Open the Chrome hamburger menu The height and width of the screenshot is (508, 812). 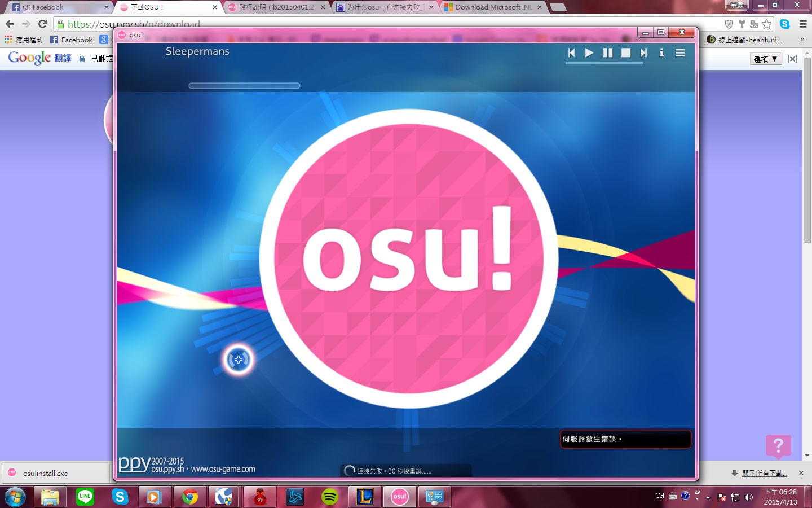pyautogui.click(x=803, y=24)
